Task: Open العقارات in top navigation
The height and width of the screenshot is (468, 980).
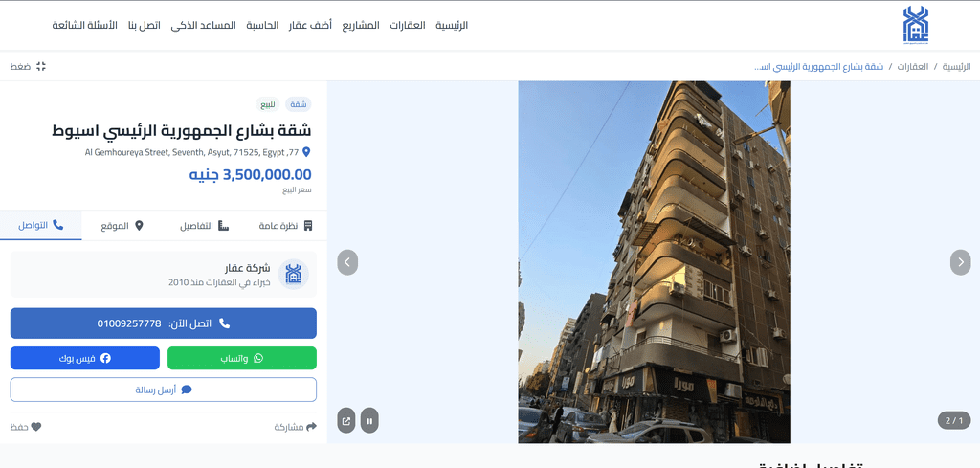Action: pos(408,26)
